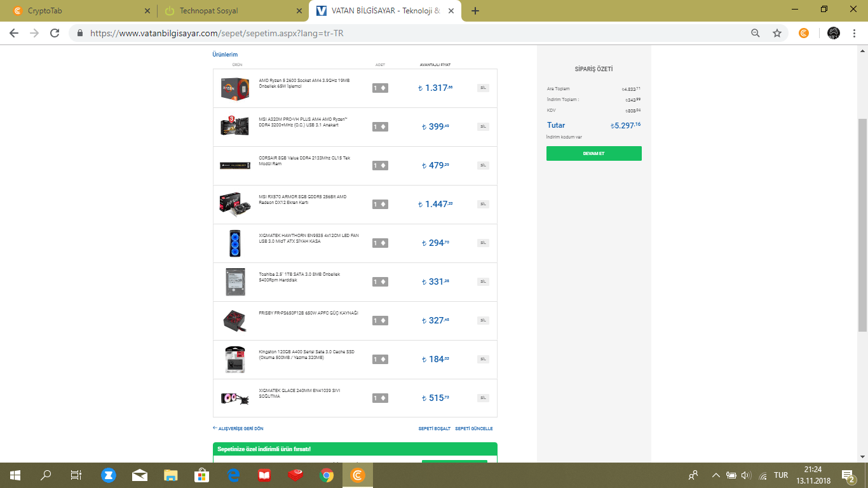Reload the current page

click(55, 33)
